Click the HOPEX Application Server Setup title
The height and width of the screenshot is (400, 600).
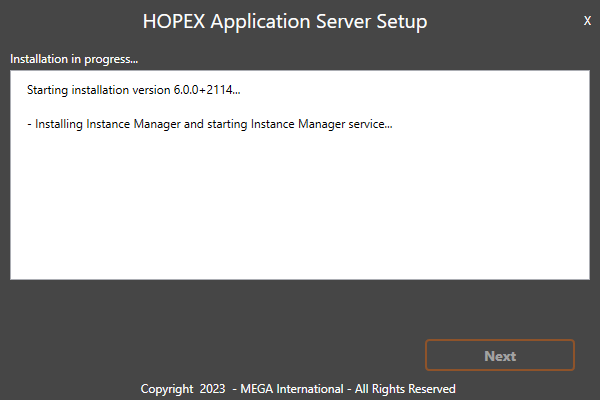coord(285,21)
